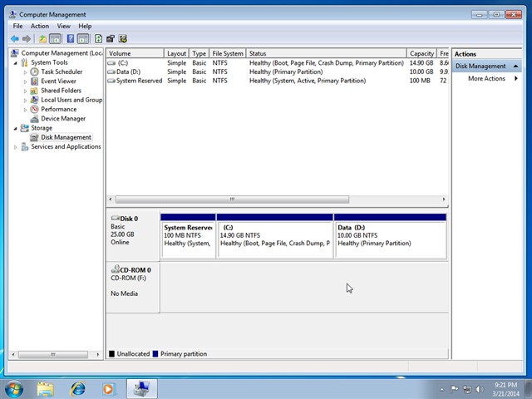Open Windows Media Player from taskbar
The height and width of the screenshot is (399, 532).
click(108, 388)
